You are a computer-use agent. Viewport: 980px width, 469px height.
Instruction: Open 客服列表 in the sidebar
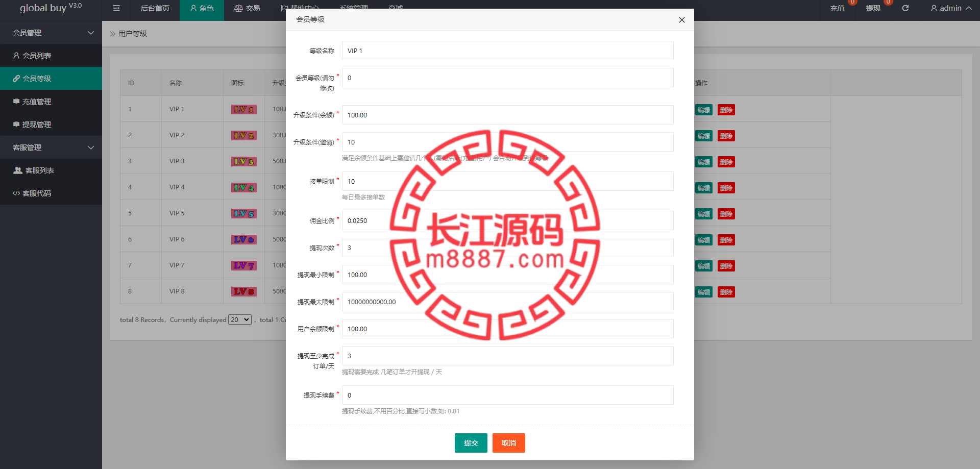(51, 170)
